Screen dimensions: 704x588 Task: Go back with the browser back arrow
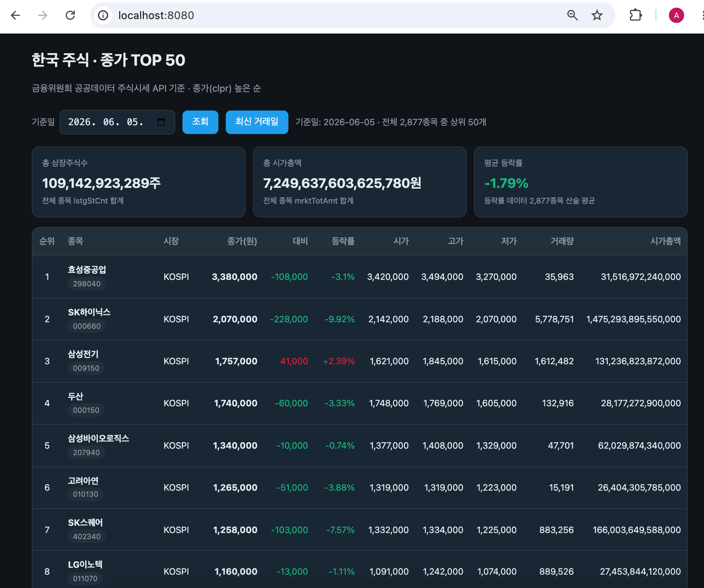(x=15, y=15)
